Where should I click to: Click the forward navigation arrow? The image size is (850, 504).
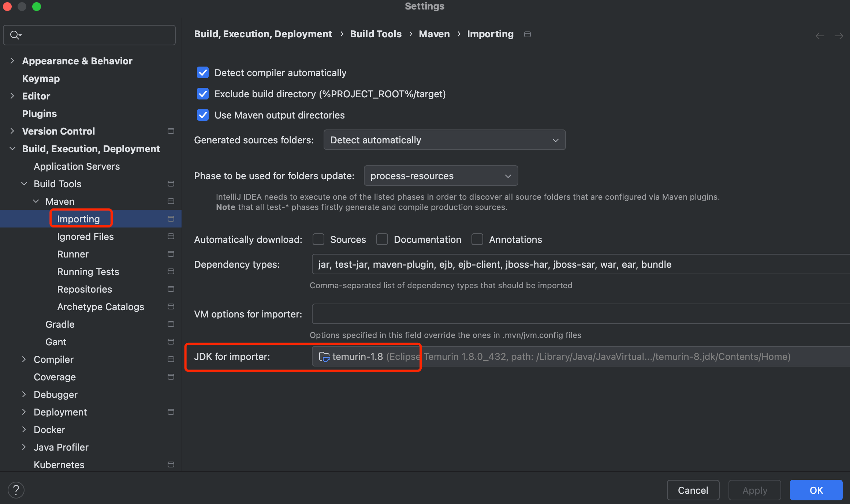pyautogui.click(x=839, y=36)
